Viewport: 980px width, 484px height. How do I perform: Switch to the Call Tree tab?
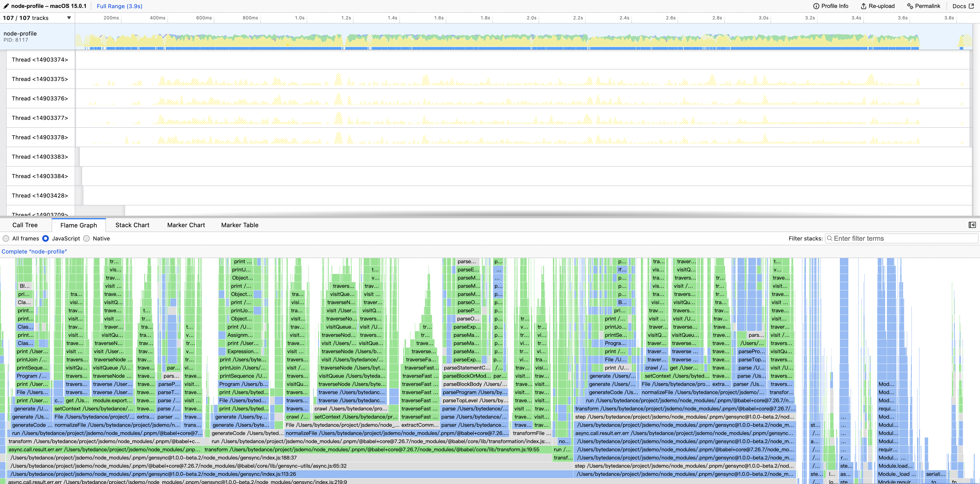click(25, 225)
